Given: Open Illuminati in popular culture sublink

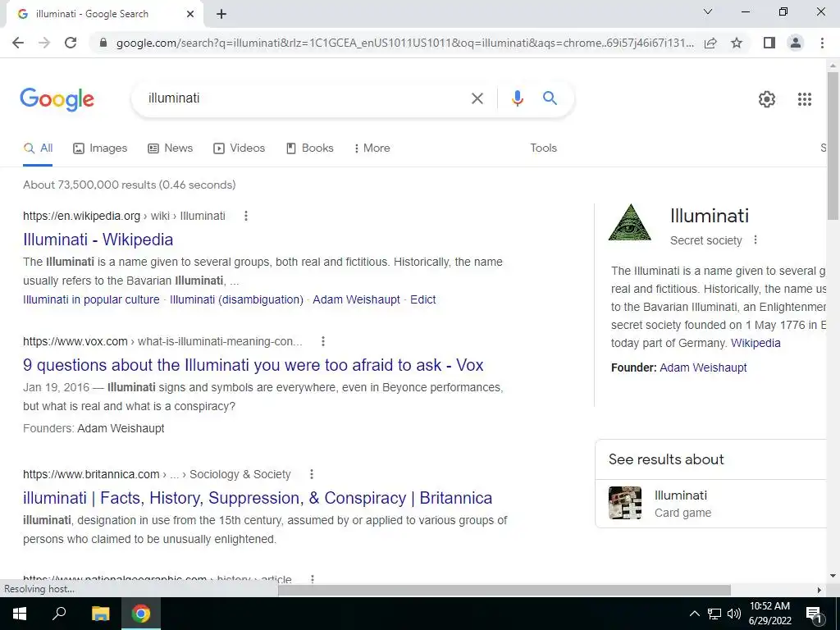Looking at the screenshot, I should coord(91,299).
